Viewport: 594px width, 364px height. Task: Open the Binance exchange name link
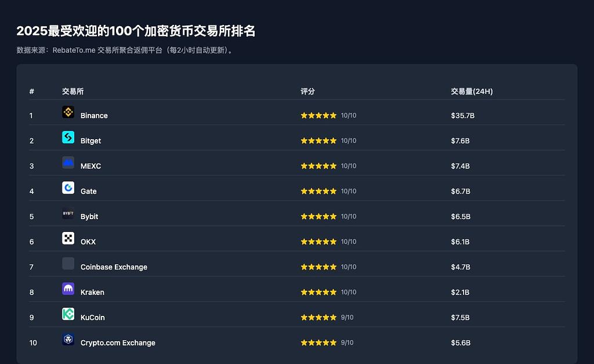click(94, 116)
